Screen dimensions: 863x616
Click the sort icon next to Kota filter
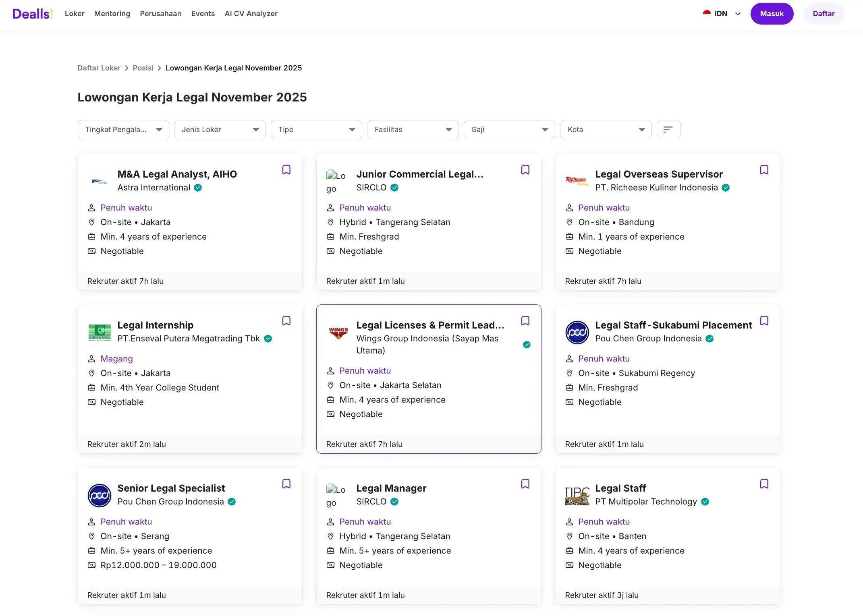tap(668, 130)
